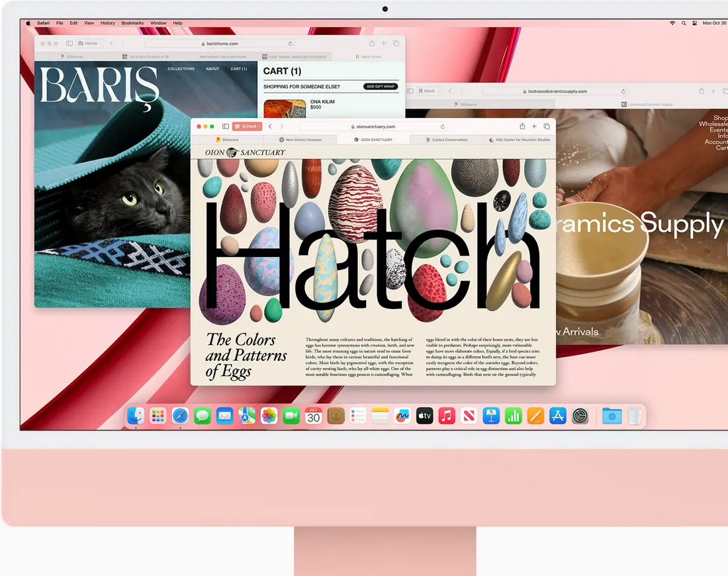728x576 pixels.
Task: Open the News app in Dock
Action: click(x=469, y=416)
